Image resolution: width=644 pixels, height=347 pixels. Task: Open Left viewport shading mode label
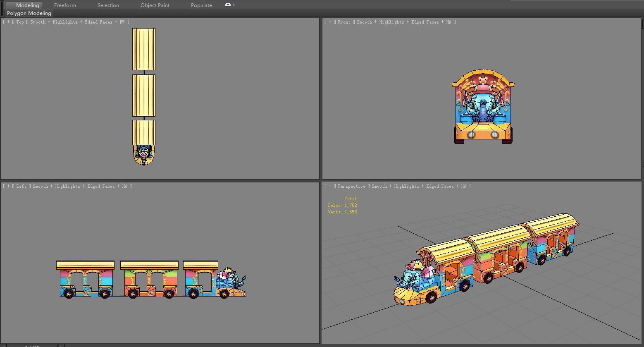pos(80,186)
